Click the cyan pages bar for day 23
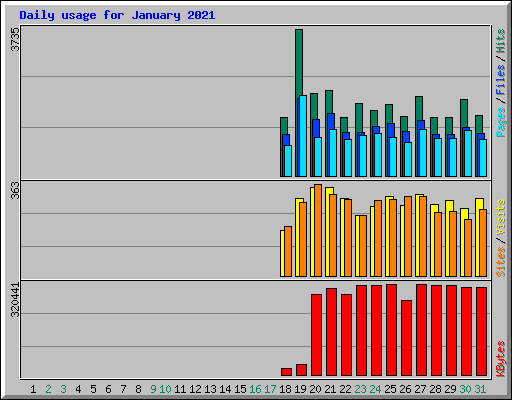Viewport: 512px width, 400px height. (x=363, y=156)
